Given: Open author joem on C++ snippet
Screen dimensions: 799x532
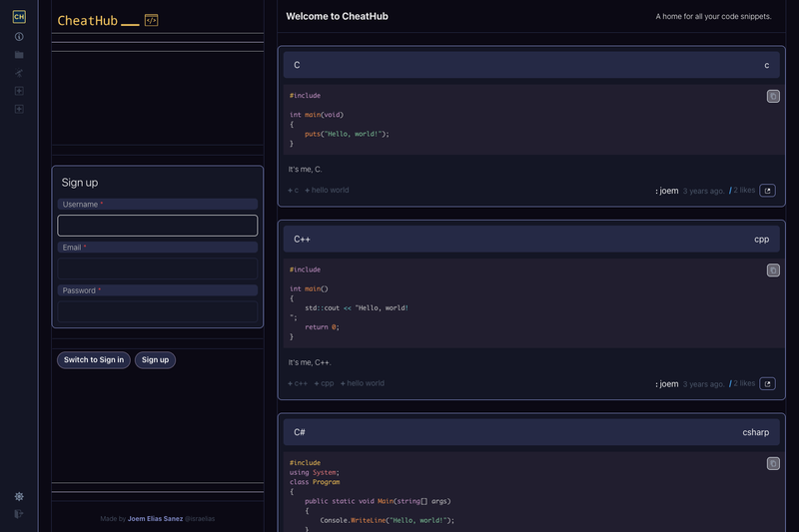Looking at the screenshot, I should click(667, 384).
